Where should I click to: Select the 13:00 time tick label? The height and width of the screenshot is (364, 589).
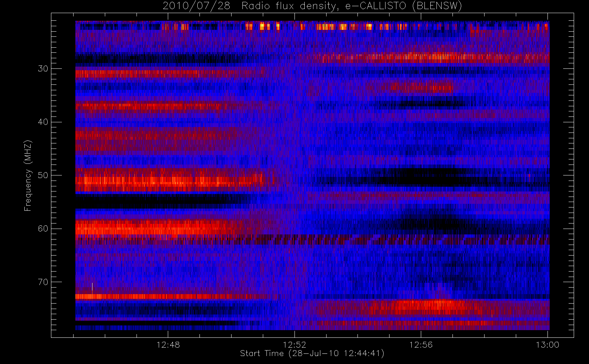point(548,345)
